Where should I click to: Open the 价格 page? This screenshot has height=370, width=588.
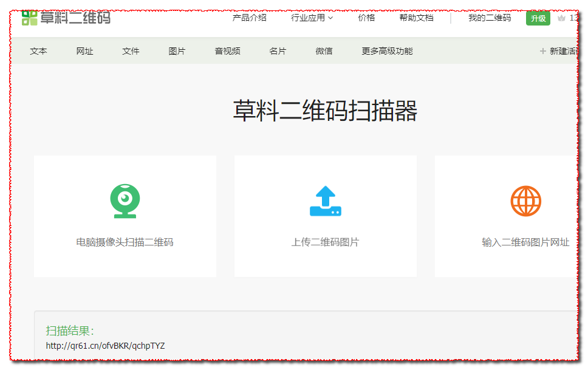click(366, 18)
